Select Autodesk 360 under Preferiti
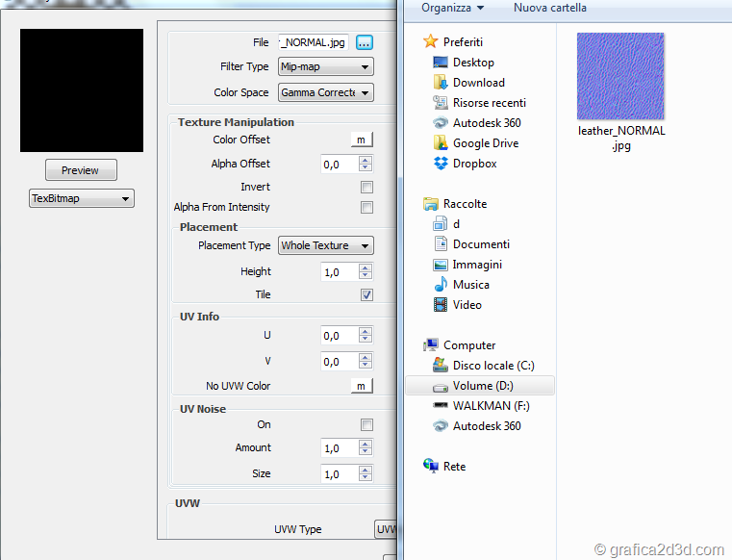Image resolution: width=732 pixels, height=560 pixels. click(x=486, y=123)
